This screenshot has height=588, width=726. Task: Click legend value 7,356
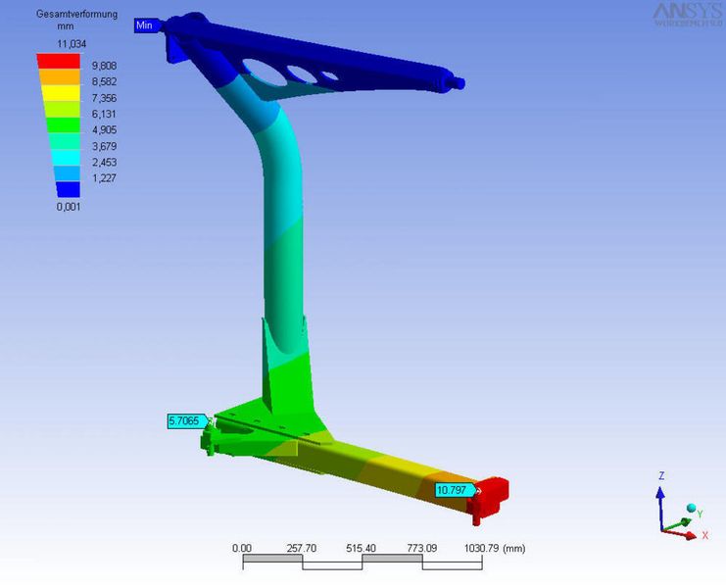click(x=104, y=98)
